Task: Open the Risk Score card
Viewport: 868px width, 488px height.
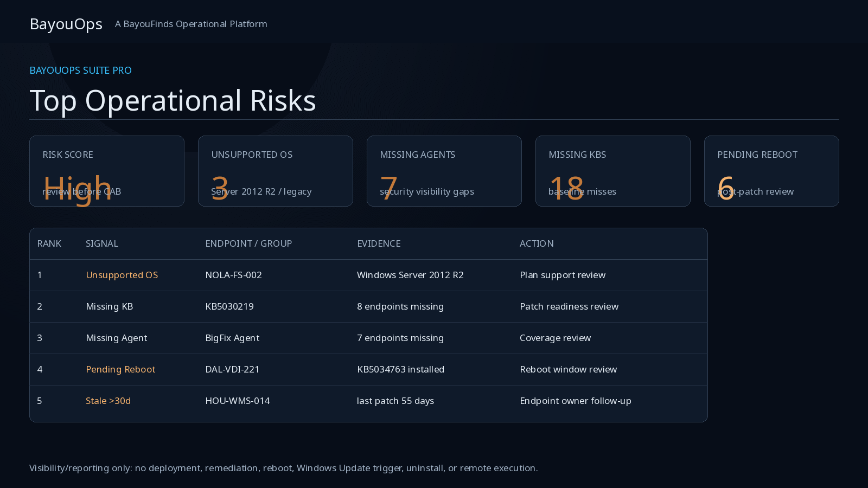Action: point(107,171)
